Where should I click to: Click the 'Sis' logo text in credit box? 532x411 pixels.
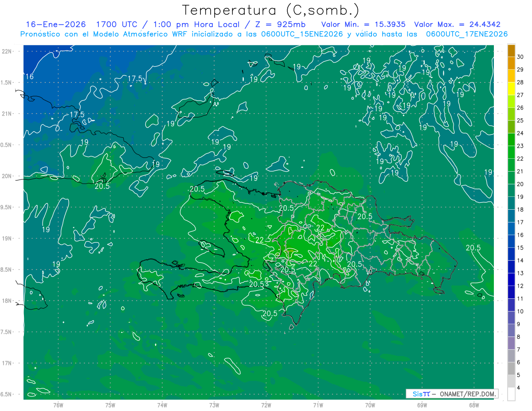point(418,394)
